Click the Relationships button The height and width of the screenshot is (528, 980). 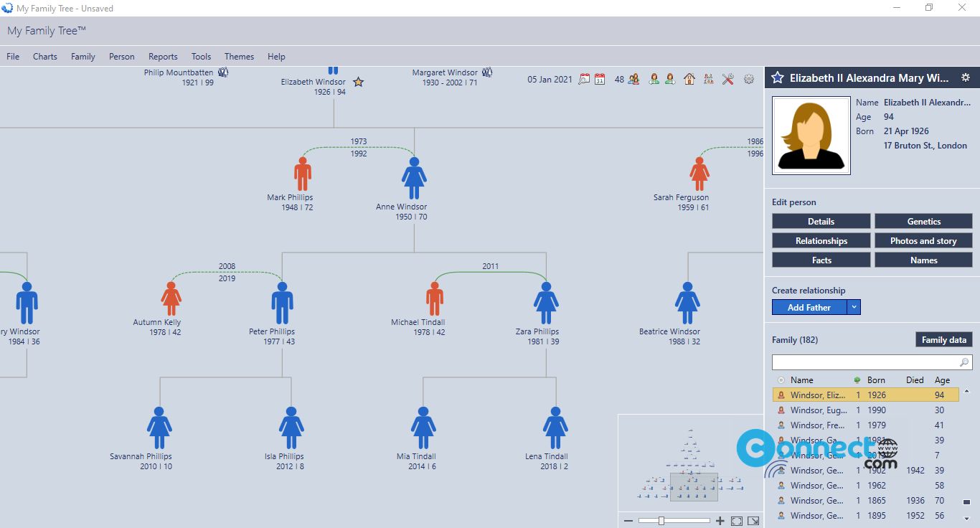tap(821, 240)
